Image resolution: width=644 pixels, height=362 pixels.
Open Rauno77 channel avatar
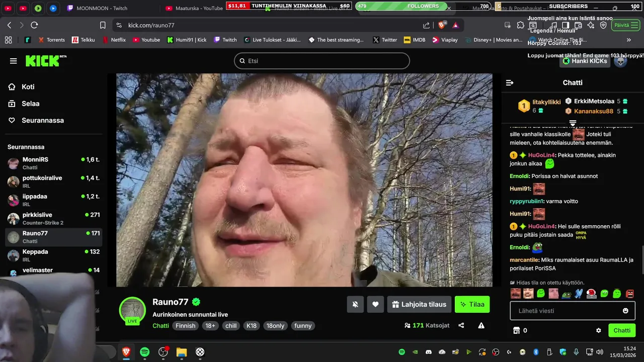[132, 310]
